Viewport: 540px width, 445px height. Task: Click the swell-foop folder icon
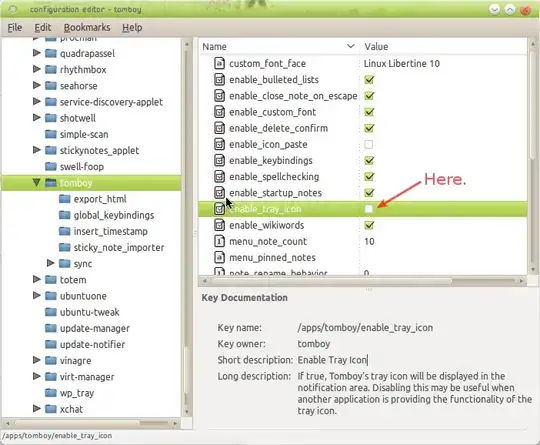click(51, 166)
